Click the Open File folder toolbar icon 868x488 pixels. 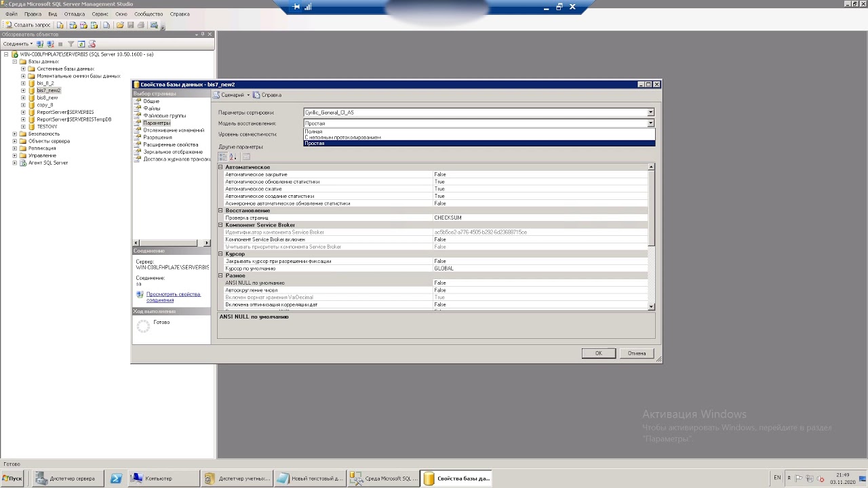[120, 25]
